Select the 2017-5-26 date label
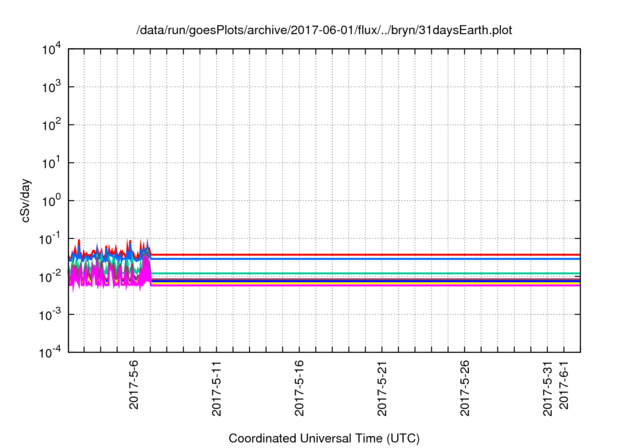This screenshot has height=448, width=640. (465, 388)
